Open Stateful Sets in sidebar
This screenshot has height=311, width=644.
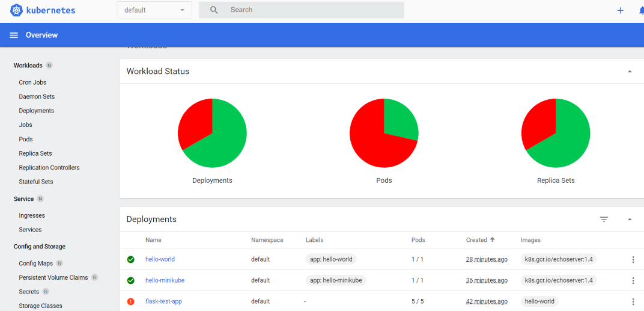tap(35, 182)
